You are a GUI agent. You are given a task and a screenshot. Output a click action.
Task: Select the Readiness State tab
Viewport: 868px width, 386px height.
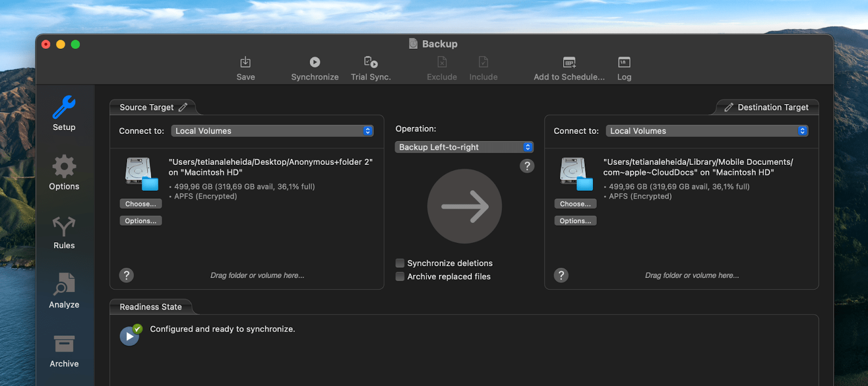point(151,307)
